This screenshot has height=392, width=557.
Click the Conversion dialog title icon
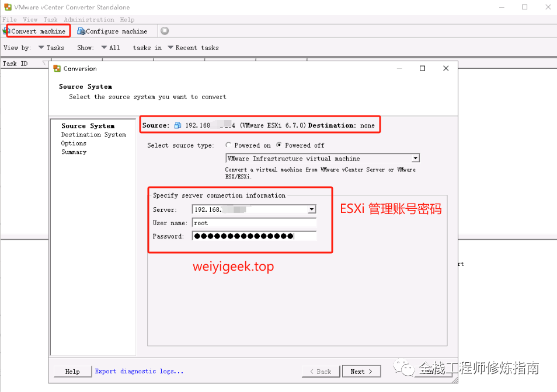click(57, 68)
